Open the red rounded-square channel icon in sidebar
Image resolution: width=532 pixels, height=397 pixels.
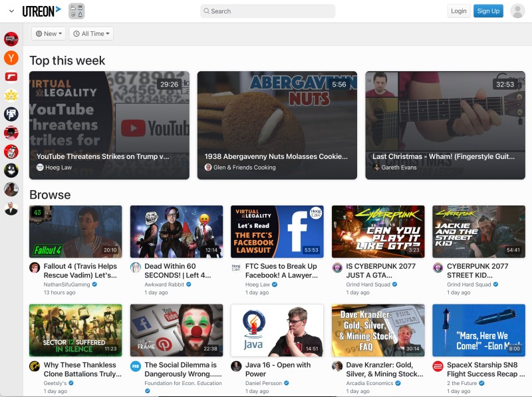pyautogui.click(x=11, y=76)
